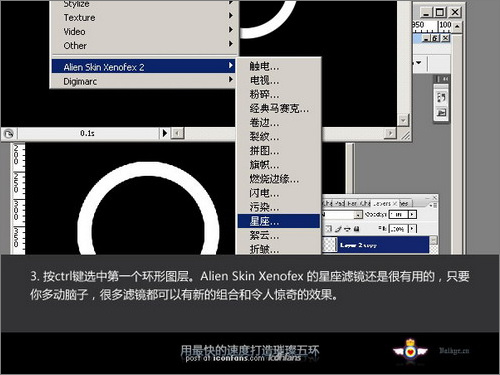
Task: Expand the Texture submenu arrow
Action: tap(230, 15)
